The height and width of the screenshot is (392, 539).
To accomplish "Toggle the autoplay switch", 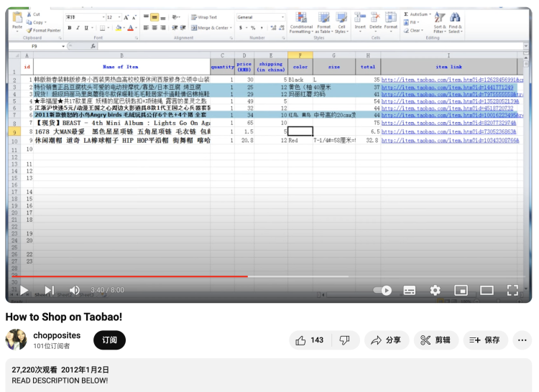I will tap(382, 290).
